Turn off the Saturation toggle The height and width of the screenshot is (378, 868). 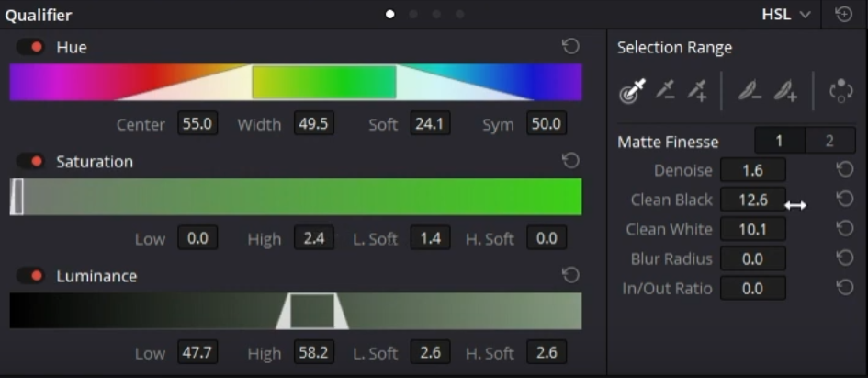[x=30, y=162]
